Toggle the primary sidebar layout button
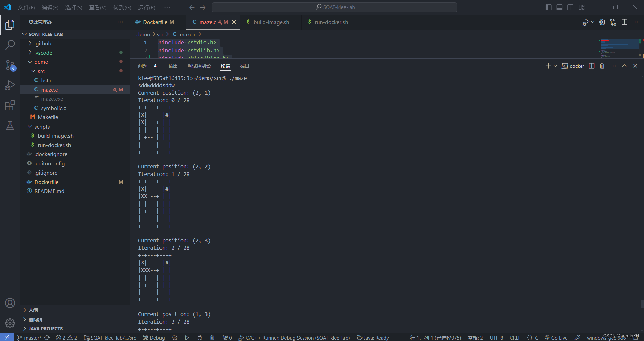The height and width of the screenshot is (341, 644). (549, 7)
